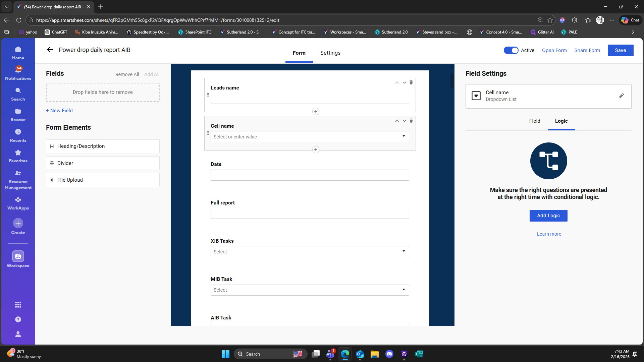Delete the Leads name field with trash icon

411,82
